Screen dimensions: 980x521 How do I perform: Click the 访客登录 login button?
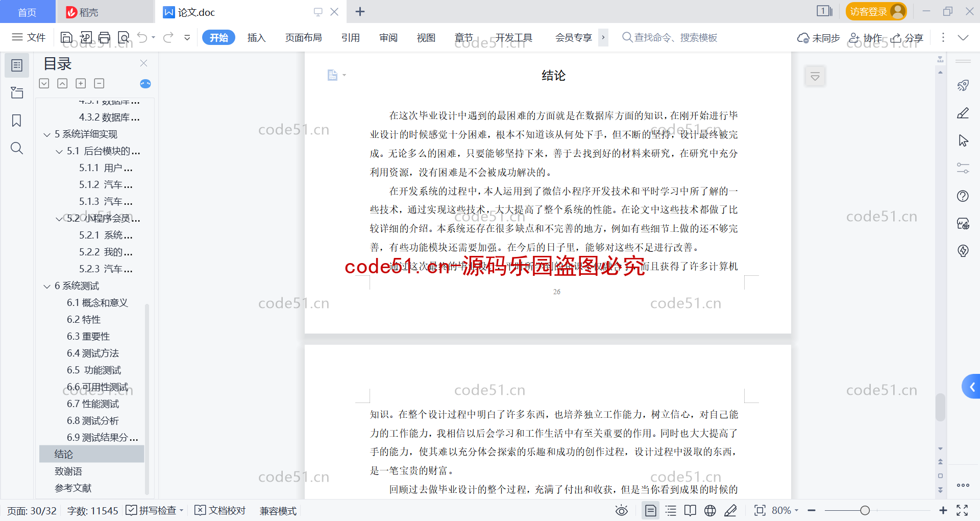coord(876,11)
